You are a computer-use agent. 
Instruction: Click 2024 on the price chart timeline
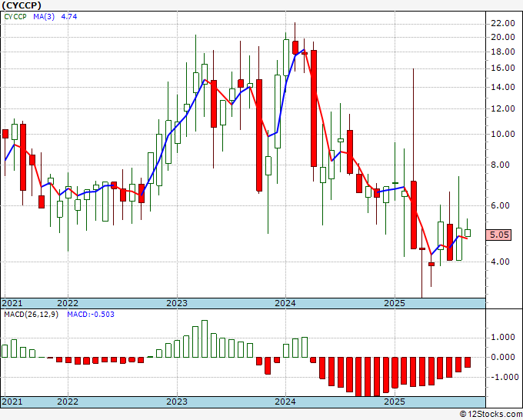pyautogui.click(x=285, y=303)
